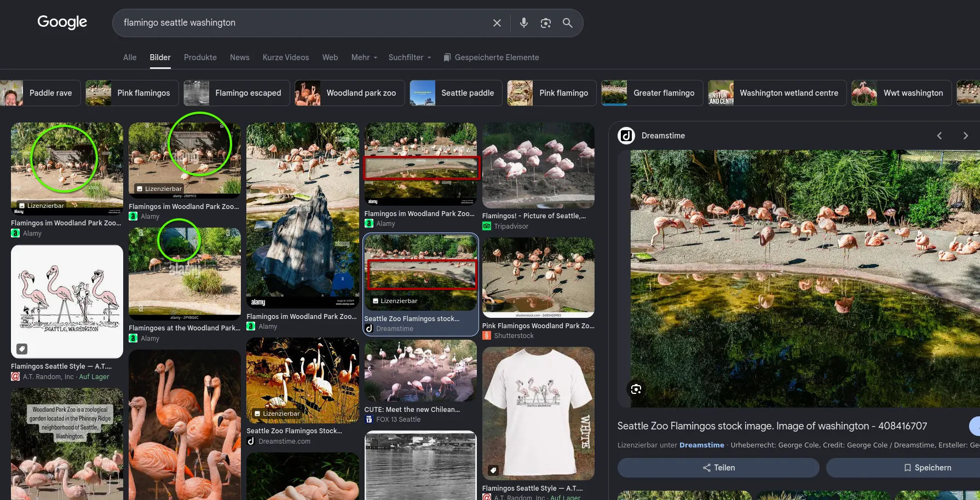Click the Lizenzierbar badge on Dreamstime selected thumbnail

coord(395,301)
